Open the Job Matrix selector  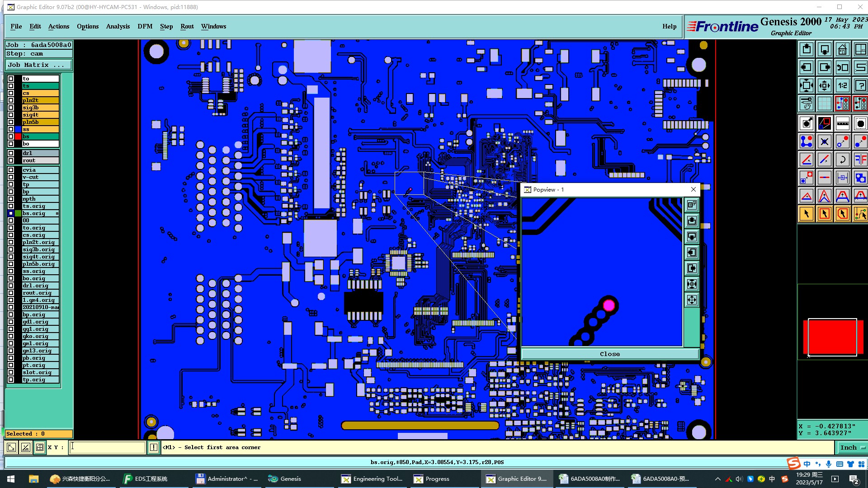38,65
